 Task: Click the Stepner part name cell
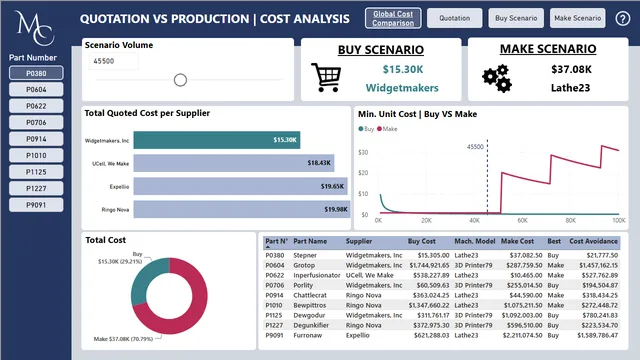point(305,255)
